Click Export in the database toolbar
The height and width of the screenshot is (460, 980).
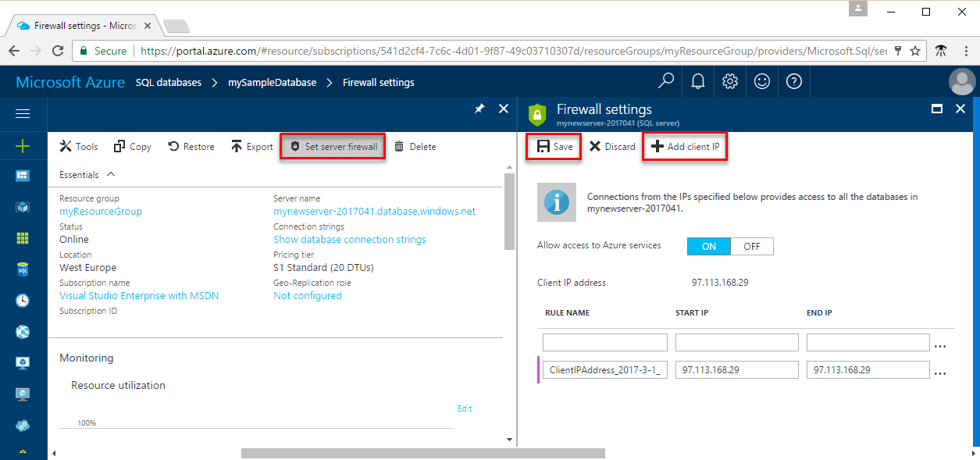(x=251, y=146)
